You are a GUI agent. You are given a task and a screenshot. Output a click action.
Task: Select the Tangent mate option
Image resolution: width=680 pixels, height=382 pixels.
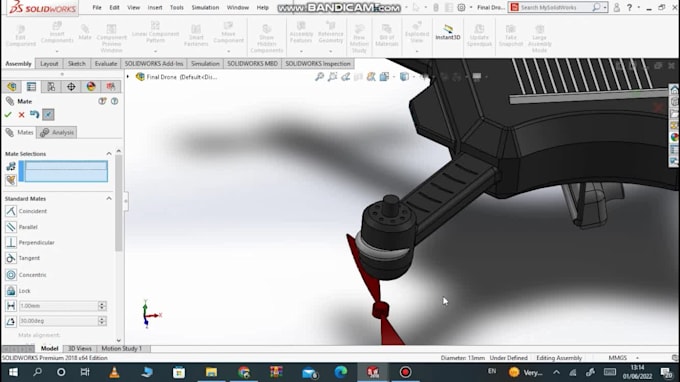pos(29,258)
